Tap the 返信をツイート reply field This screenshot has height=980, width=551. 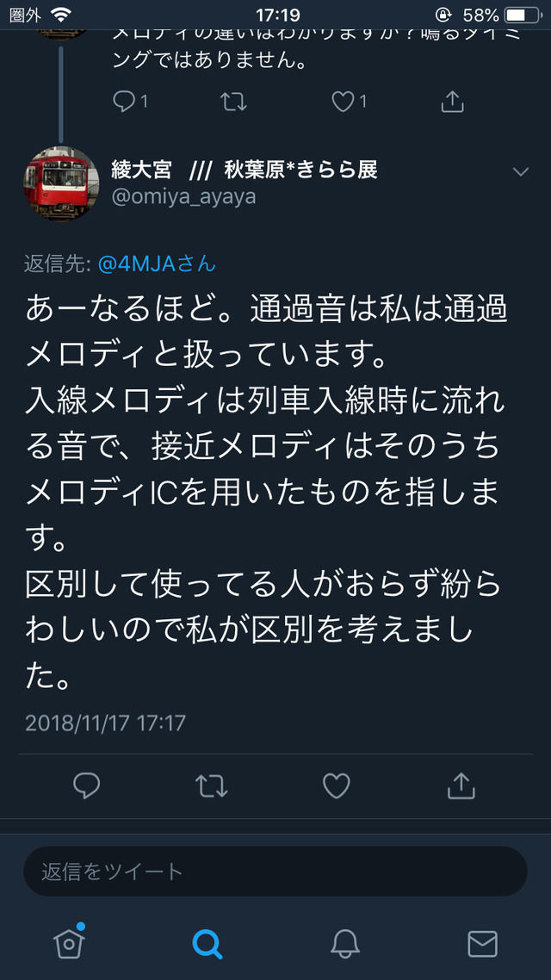click(x=275, y=871)
